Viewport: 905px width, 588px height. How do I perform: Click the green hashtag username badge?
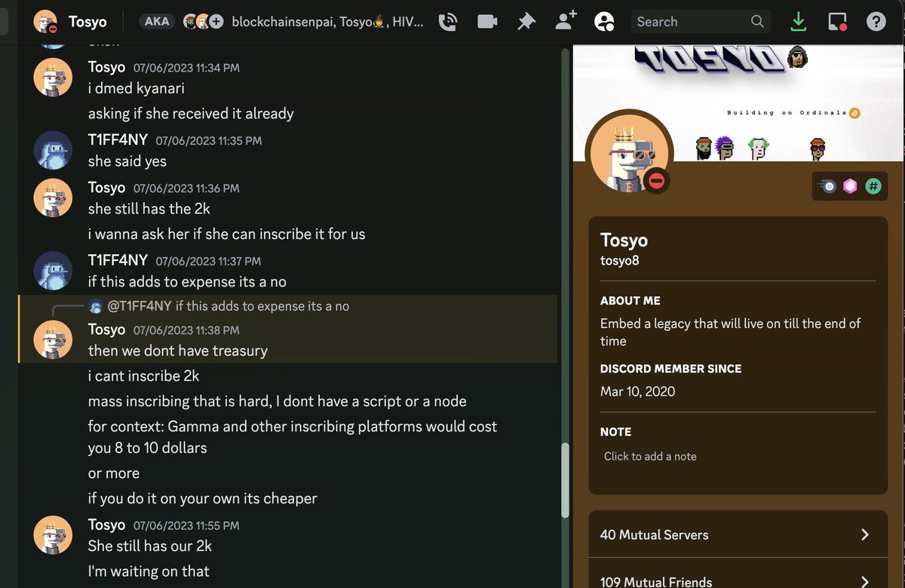point(873,186)
